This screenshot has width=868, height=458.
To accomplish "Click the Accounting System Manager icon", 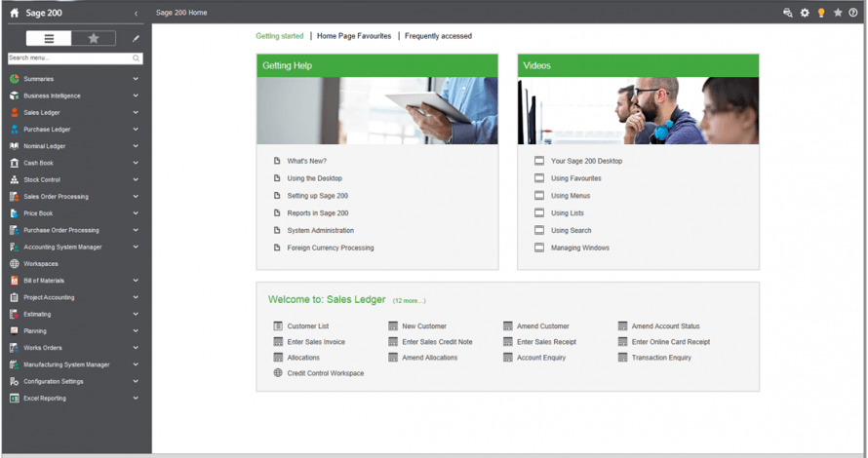I will 15,248.
